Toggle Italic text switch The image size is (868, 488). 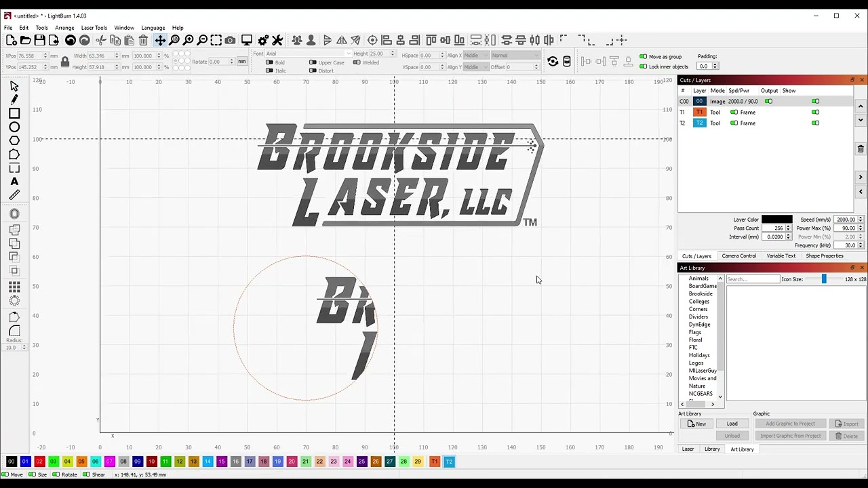[270, 70]
